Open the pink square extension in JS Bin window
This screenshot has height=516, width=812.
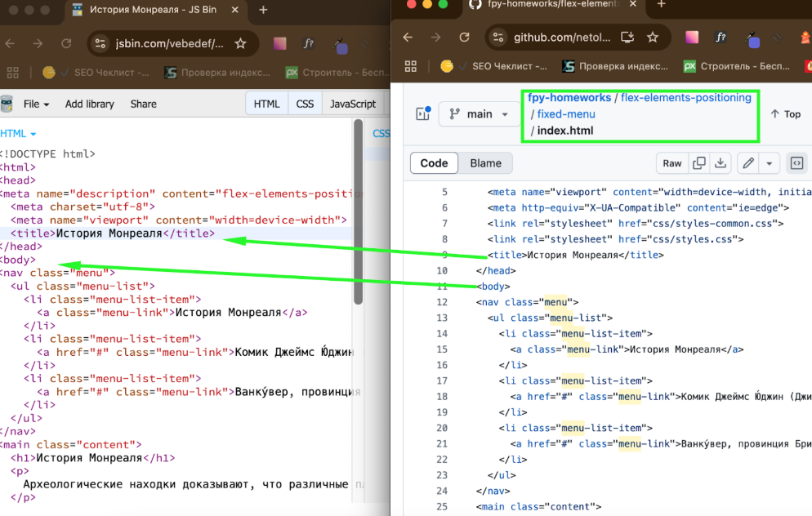click(x=279, y=43)
